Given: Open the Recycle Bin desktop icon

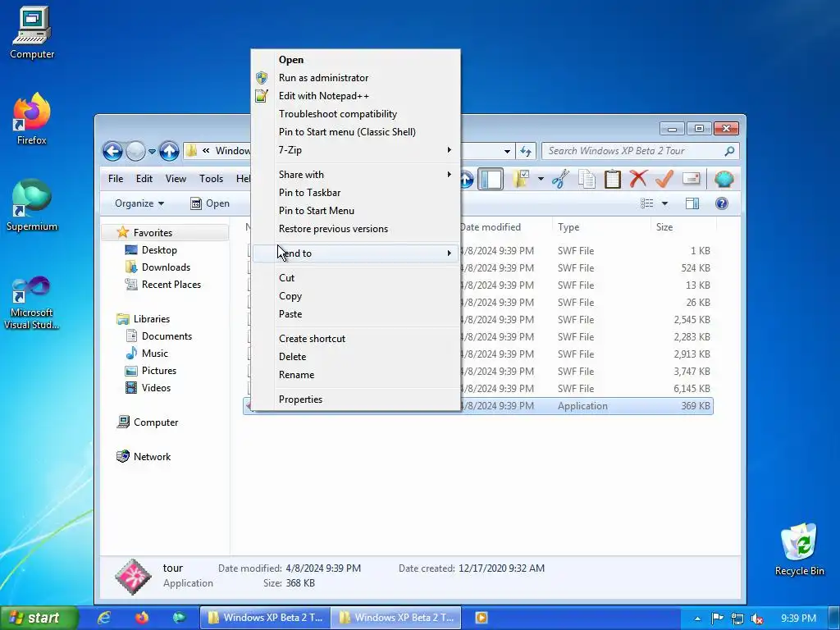Looking at the screenshot, I should pyautogui.click(x=799, y=550).
